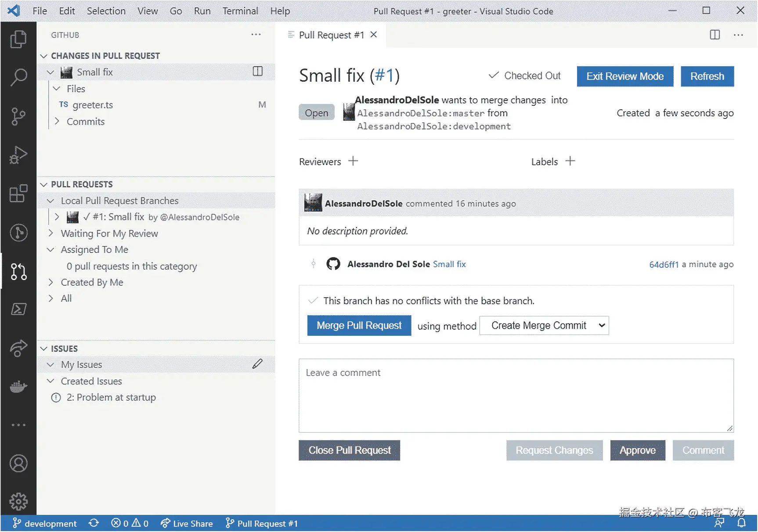This screenshot has width=758, height=532.
Task: Open the Terminal menu
Action: click(240, 11)
